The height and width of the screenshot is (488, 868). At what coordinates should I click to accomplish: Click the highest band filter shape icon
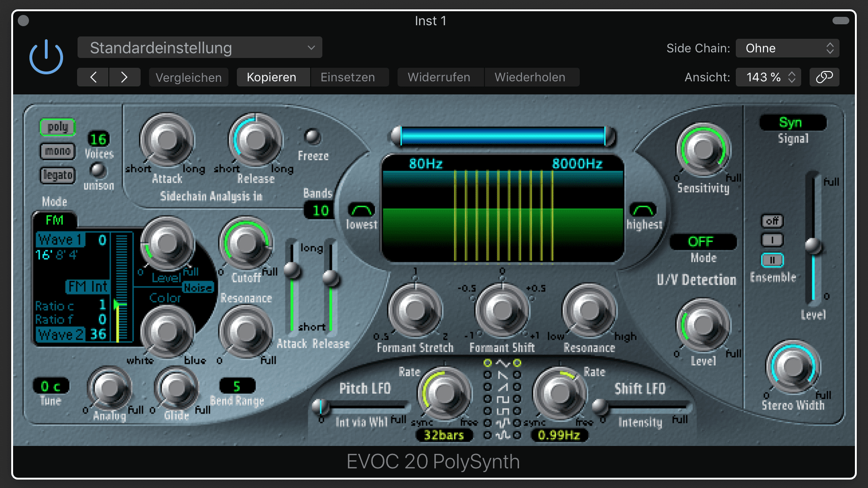(643, 210)
